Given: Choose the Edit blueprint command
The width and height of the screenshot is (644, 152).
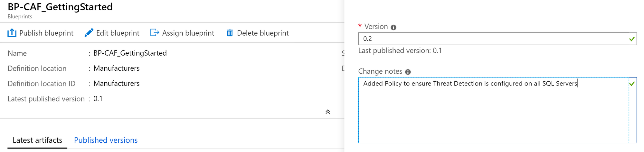Looking at the screenshot, I should [x=118, y=33].
